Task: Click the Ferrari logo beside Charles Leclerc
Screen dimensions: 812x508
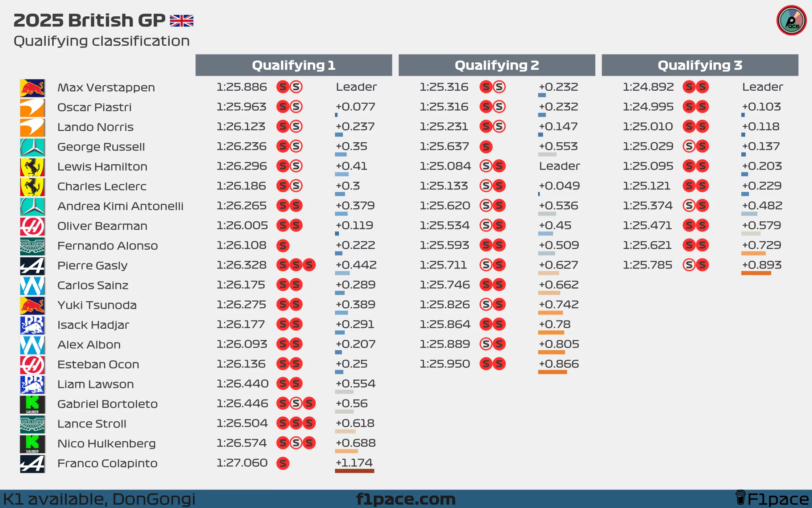Action: click(x=32, y=187)
